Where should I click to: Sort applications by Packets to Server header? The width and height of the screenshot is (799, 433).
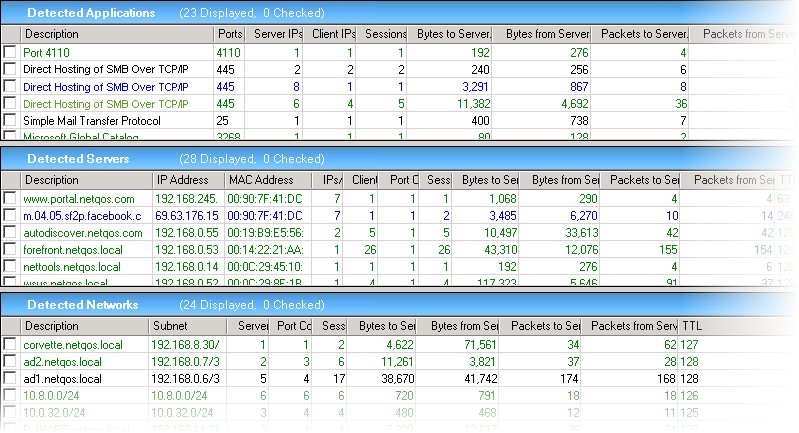[x=640, y=34]
